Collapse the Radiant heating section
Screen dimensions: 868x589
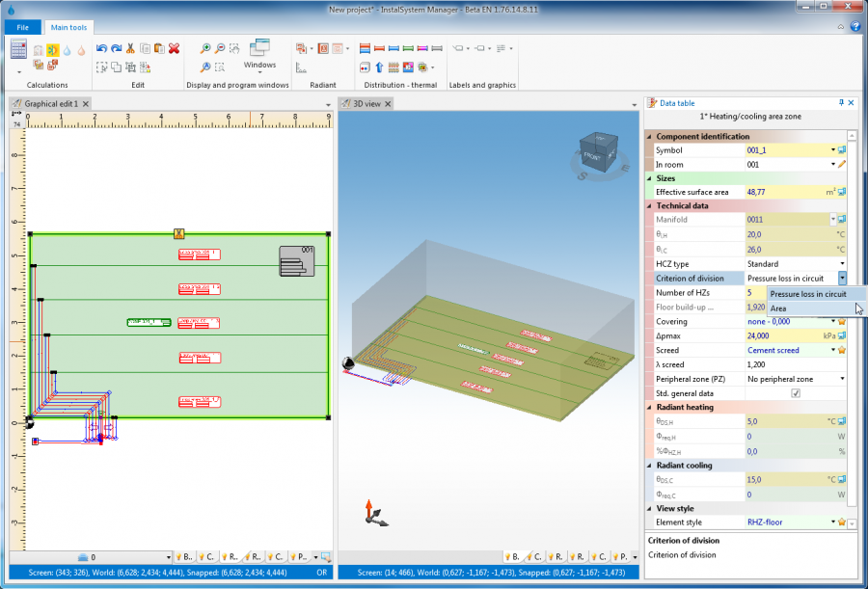(649, 407)
